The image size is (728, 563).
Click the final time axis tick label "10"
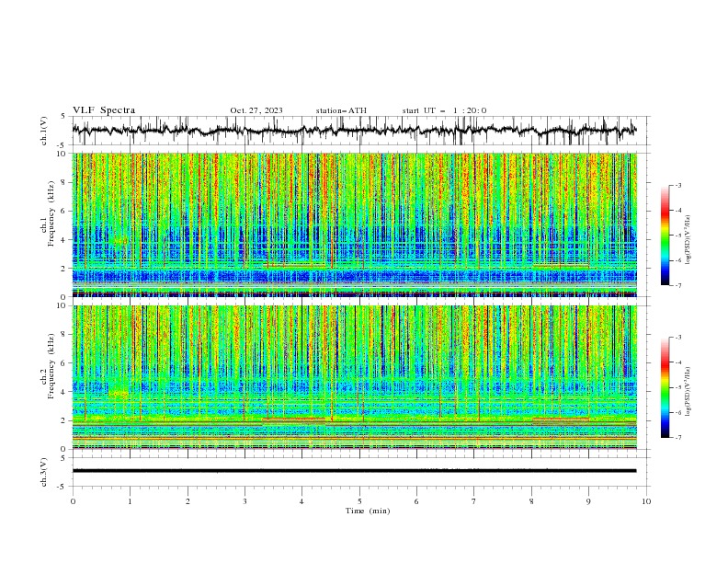click(646, 501)
